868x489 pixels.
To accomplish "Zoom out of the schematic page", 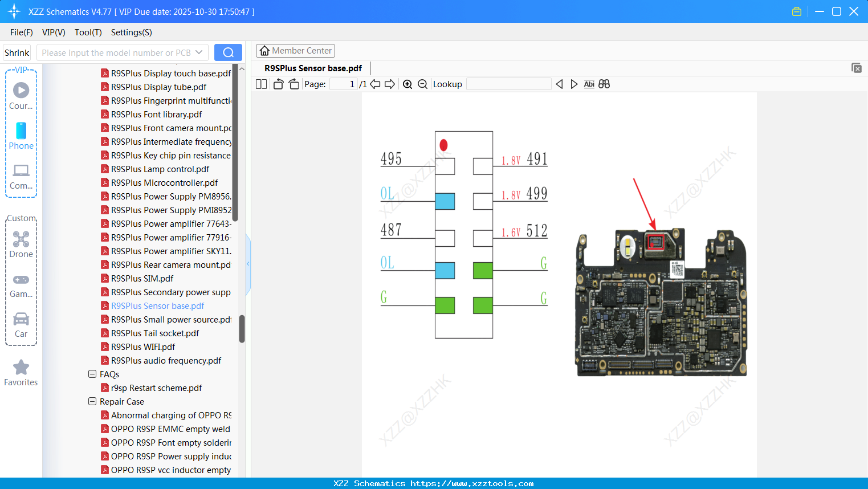I will point(422,84).
